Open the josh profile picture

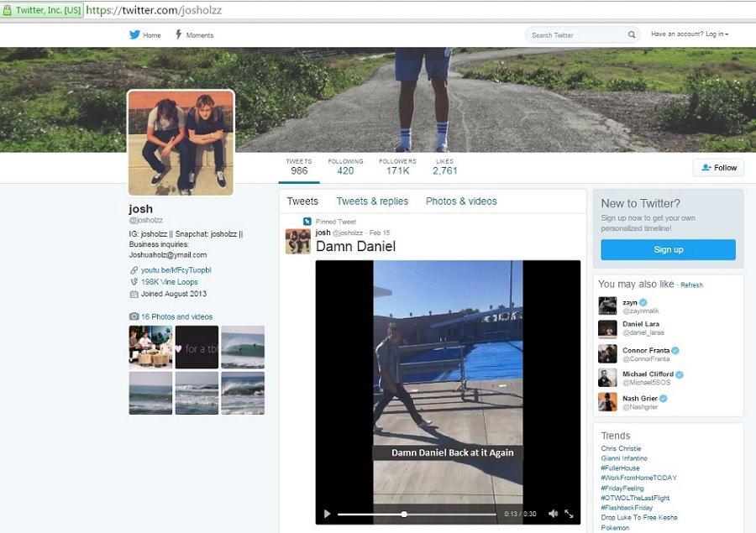click(181, 143)
